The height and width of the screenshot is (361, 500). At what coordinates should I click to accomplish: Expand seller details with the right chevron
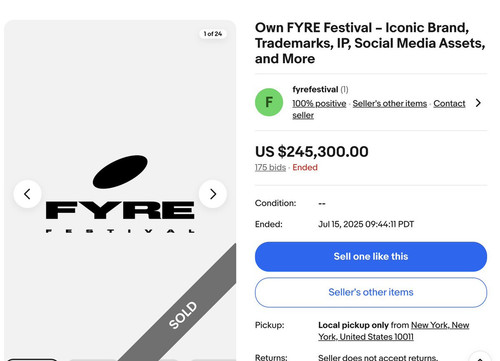tap(478, 103)
